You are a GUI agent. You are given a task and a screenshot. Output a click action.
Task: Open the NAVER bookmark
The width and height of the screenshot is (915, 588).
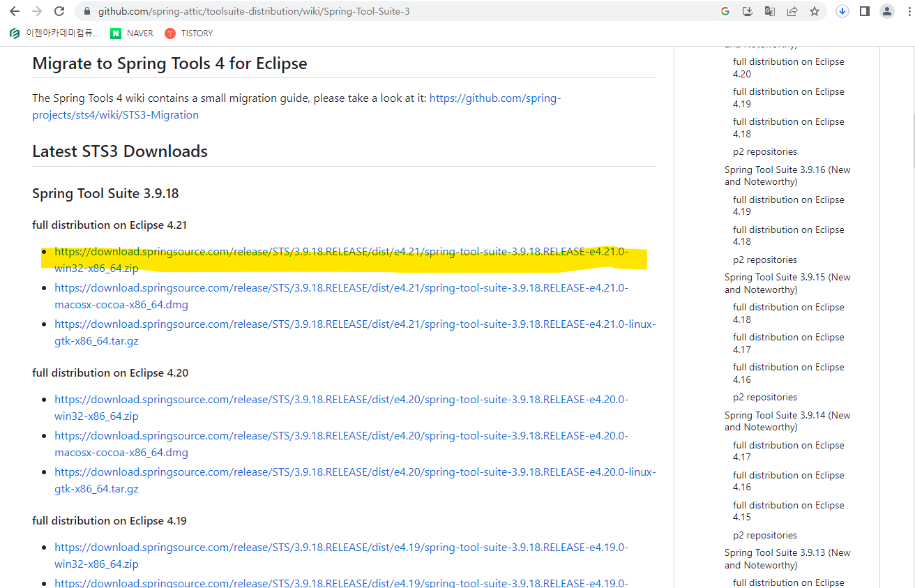tap(132, 33)
